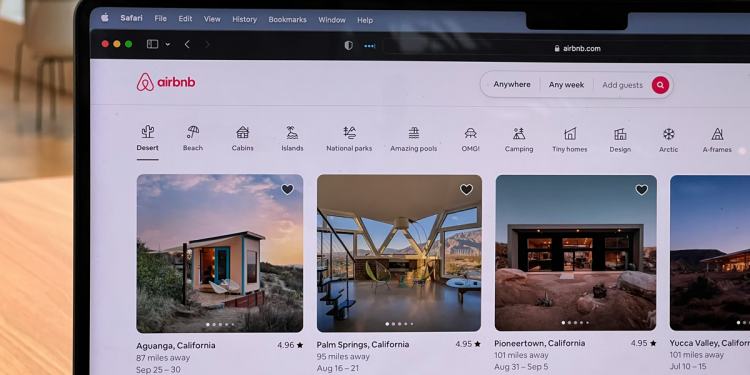Click the Palm Springs 4.95 star rating
The width and height of the screenshot is (750, 375).
click(x=468, y=344)
